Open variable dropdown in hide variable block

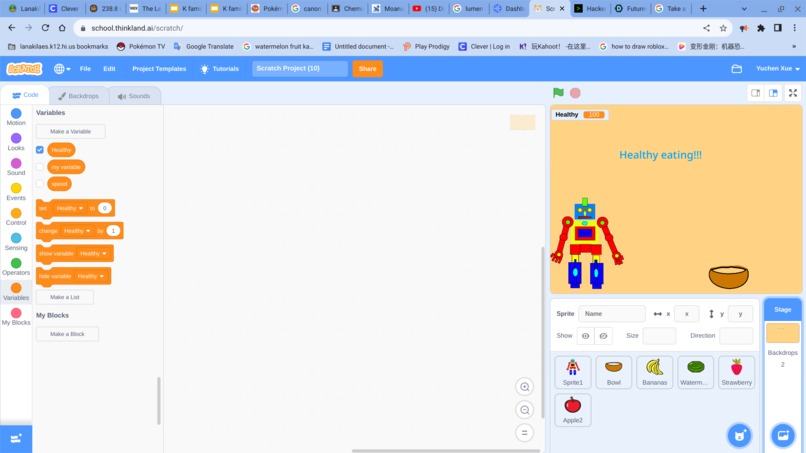coord(90,276)
